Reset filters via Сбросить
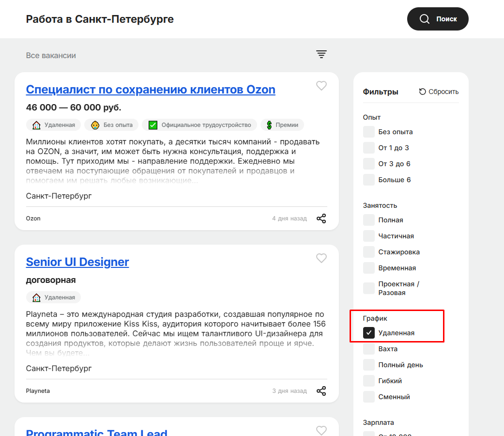The height and width of the screenshot is (436, 504). (439, 92)
